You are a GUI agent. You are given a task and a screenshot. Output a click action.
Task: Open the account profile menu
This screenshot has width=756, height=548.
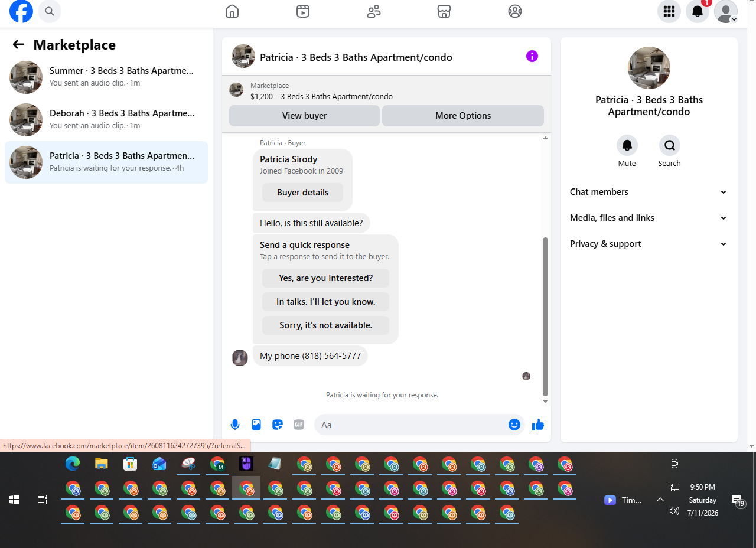[x=726, y=11]
